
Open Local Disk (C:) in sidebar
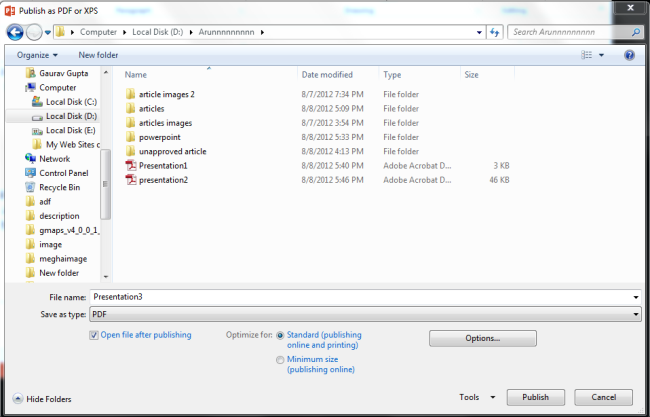pyautogui.click(x=65, y=102)
